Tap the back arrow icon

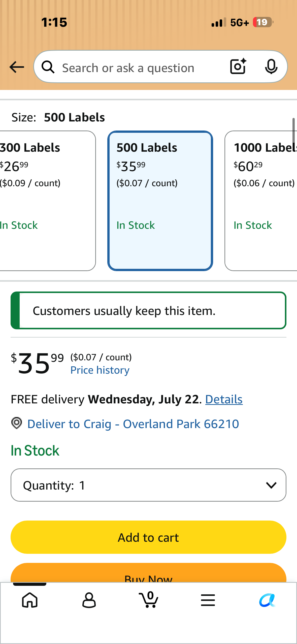[x=17, y=67]
